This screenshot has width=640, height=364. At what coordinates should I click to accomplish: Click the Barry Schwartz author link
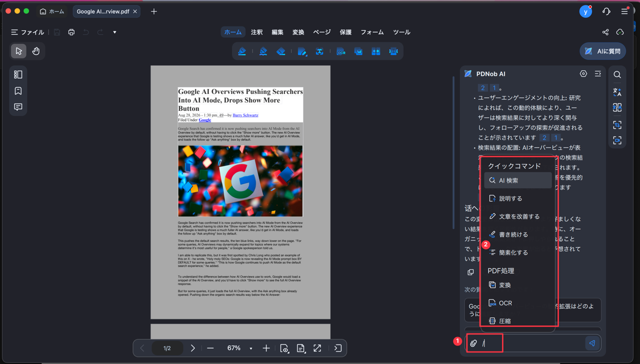pyautogui.click(x=245, y=115)
